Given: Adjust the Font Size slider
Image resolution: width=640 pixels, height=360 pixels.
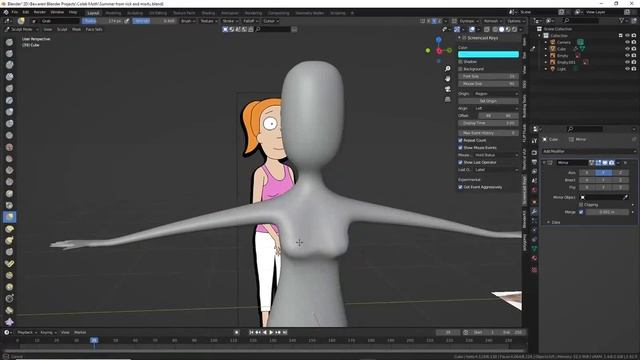Looking at the screenshot, I should click(488, 76).
